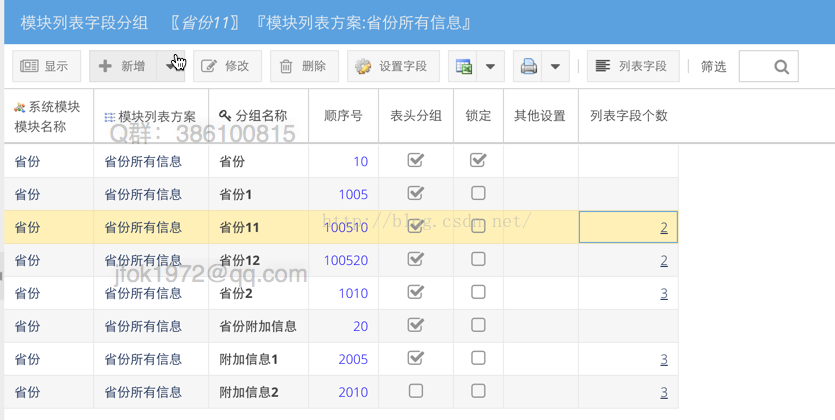Open field count link 2 for 省份11
The width and height of the screenshot is (835, 420).
pyautogui.click(x=664, y=228)
